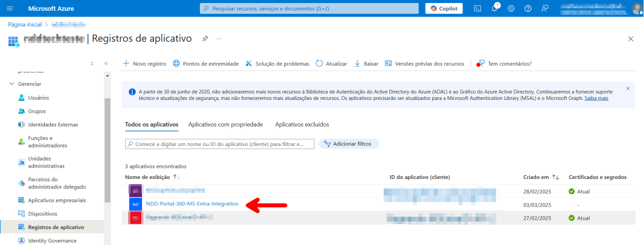Click the application name filter field
This screenshot has height=245, width=644.
pyautogui.click(x=219, y=144)
